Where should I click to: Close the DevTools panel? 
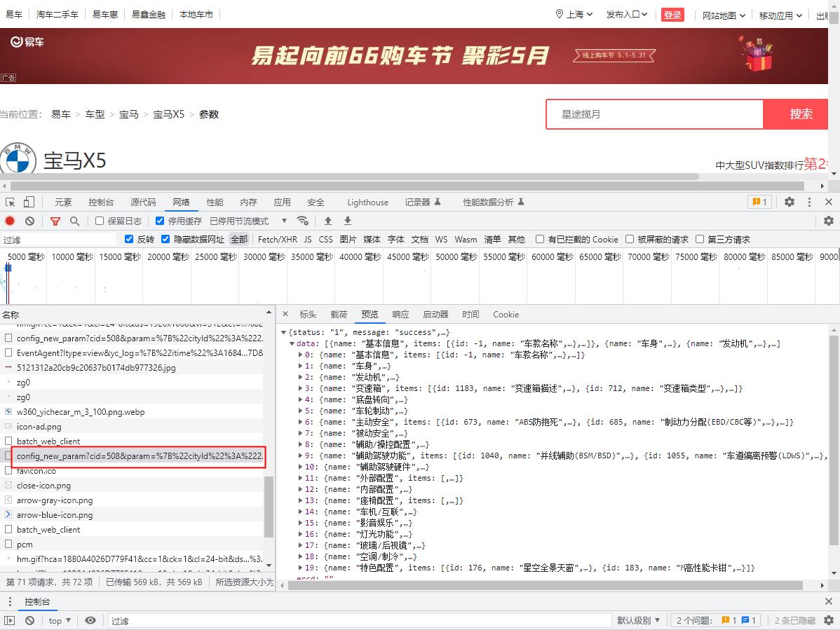pos(829,202)
